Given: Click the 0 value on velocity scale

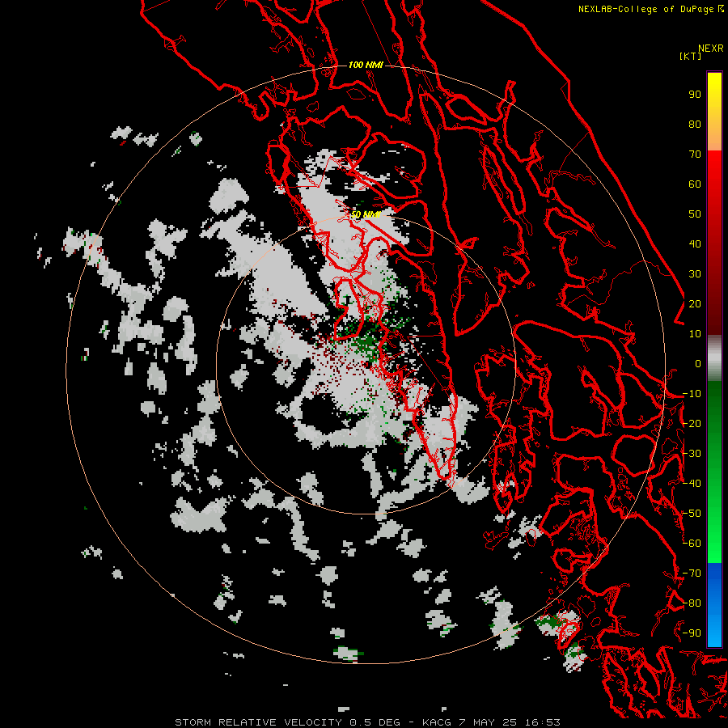Looking at the screenshot, I should point(698,364).
